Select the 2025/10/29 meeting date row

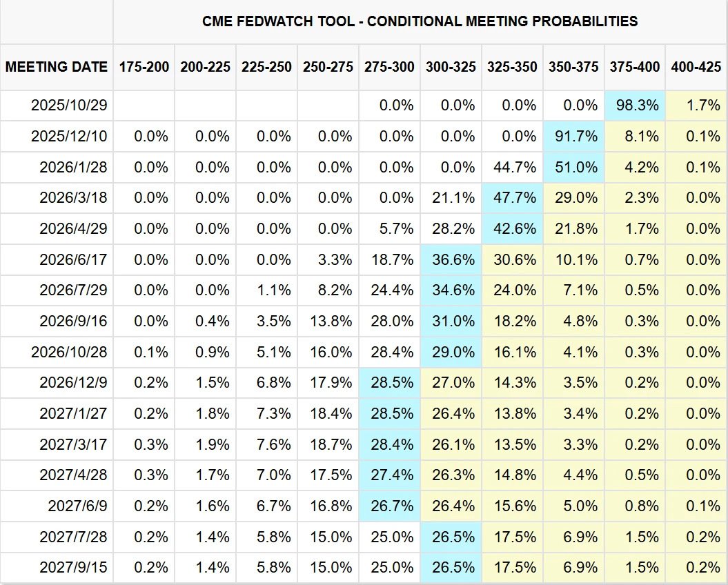point(69,106)
